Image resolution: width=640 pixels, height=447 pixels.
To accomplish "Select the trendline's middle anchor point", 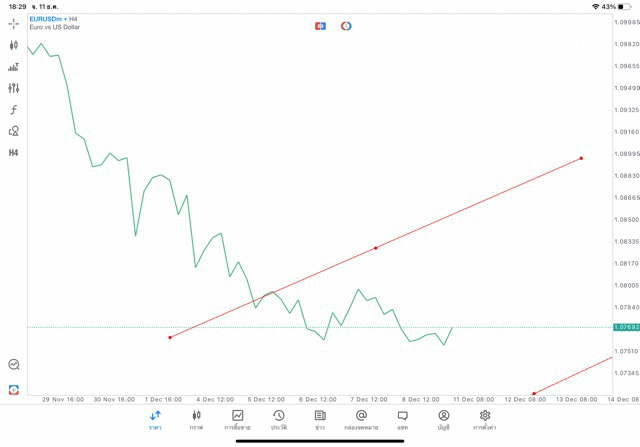I will pyautogui.click(x=376, y=248).
